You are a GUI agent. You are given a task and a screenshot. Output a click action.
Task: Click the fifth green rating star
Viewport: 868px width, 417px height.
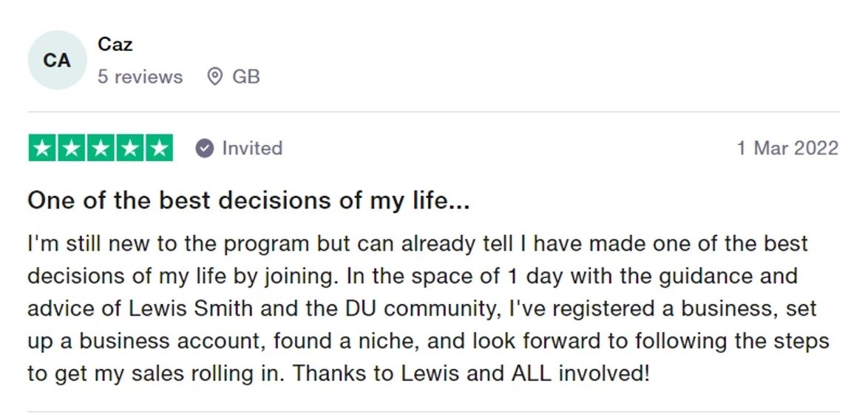point(158,148)
